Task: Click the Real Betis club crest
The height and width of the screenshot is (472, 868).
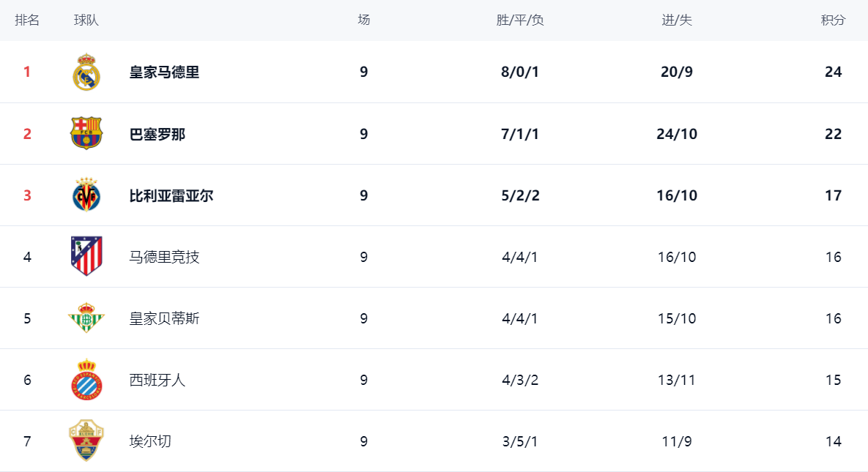Action: (x=86, y=318)
